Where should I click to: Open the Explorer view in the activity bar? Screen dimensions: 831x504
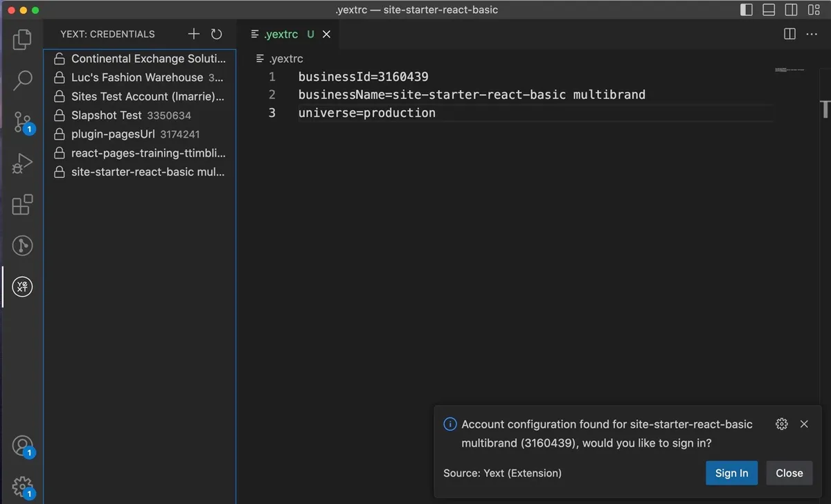pos(22,39)
